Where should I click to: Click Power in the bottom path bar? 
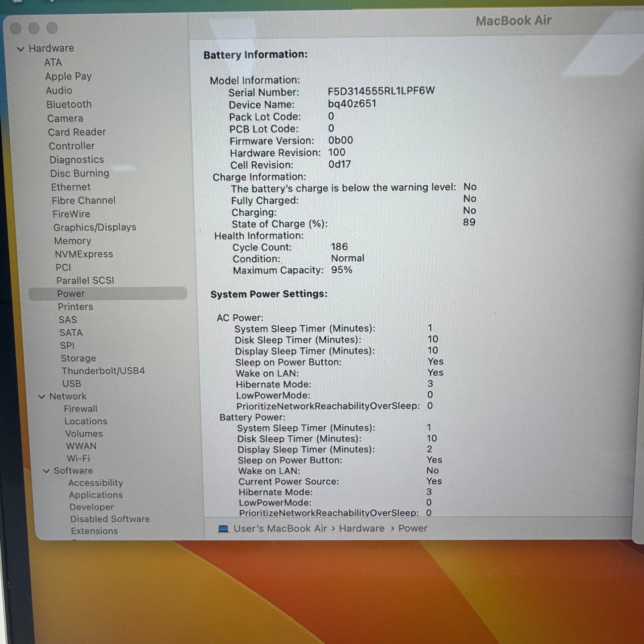click(413, 529)
